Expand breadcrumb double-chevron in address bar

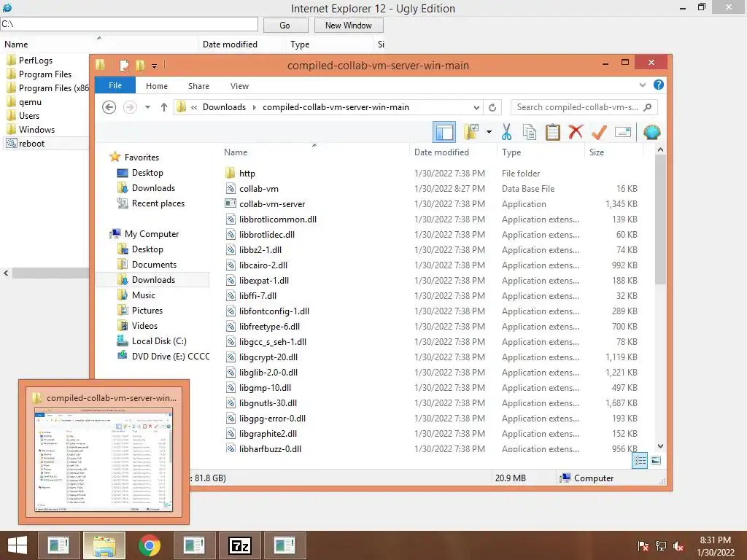(x=194, y=107)
